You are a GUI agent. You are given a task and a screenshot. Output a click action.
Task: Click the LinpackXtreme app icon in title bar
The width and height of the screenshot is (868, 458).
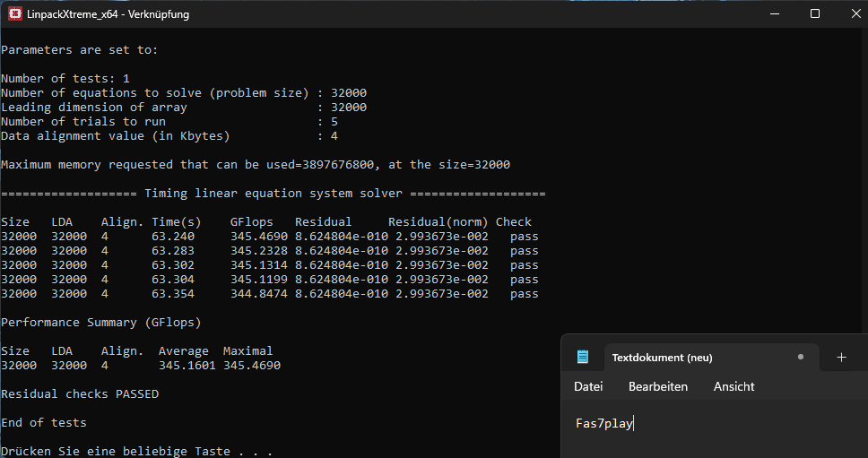(x=15, y=13)
